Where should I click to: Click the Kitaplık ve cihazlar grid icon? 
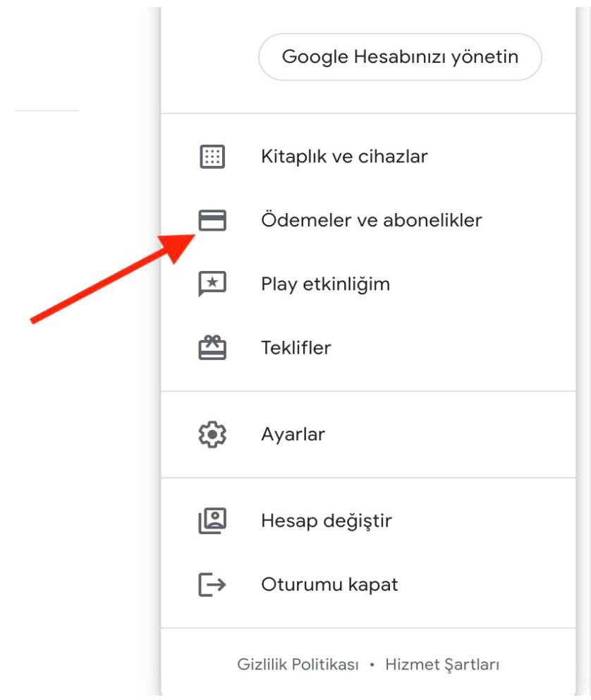[x=212, y=157]
